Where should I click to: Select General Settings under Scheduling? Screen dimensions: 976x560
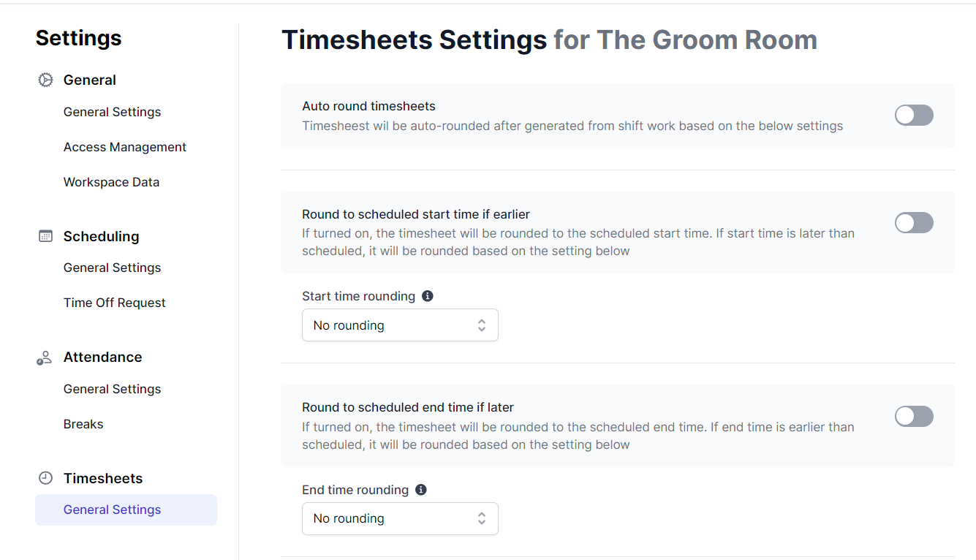pos(112,268)
